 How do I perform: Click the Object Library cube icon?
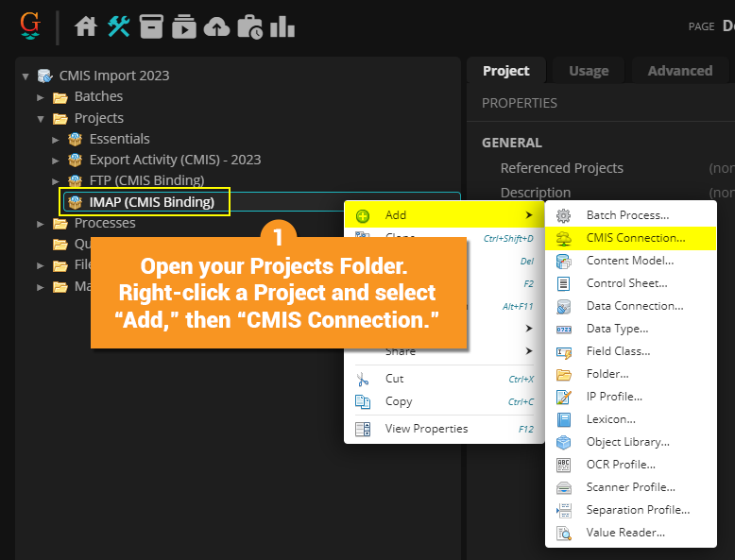[563, 442]
